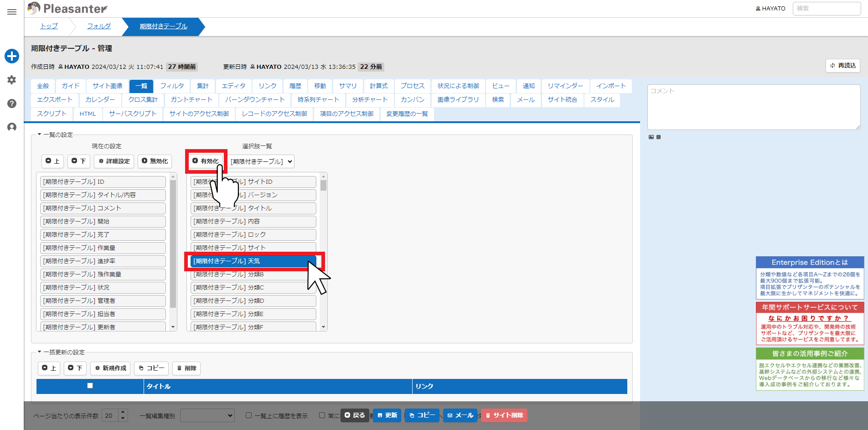This screenshot has width=868, height=430.
Task: Open the hamburger navigation menu
Action: click(x=12, y=12)
